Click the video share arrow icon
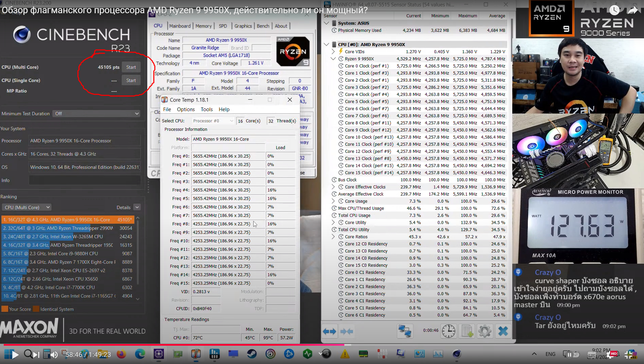Screen dimensions: 644x364 point(632,10)
